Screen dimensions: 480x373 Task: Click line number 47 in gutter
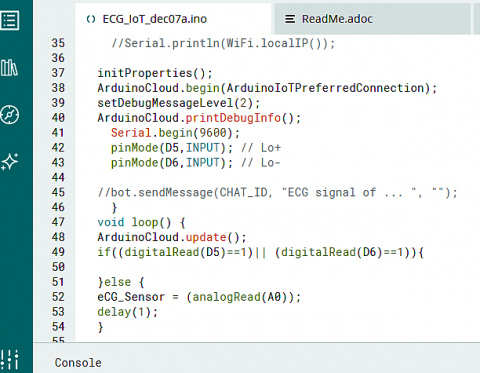click(x=58, y=222)
